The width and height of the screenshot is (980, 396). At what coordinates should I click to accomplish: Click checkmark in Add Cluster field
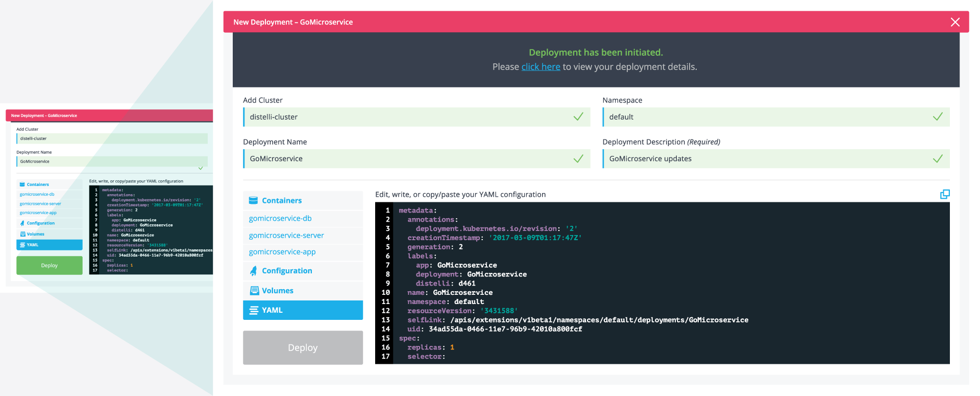tap(578, 117)
